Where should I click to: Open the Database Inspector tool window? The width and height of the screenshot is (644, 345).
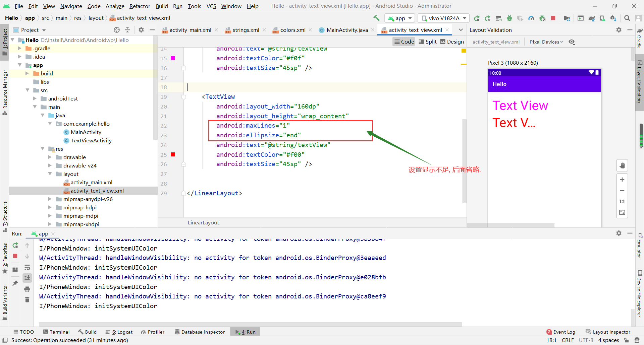click(200, 332)
